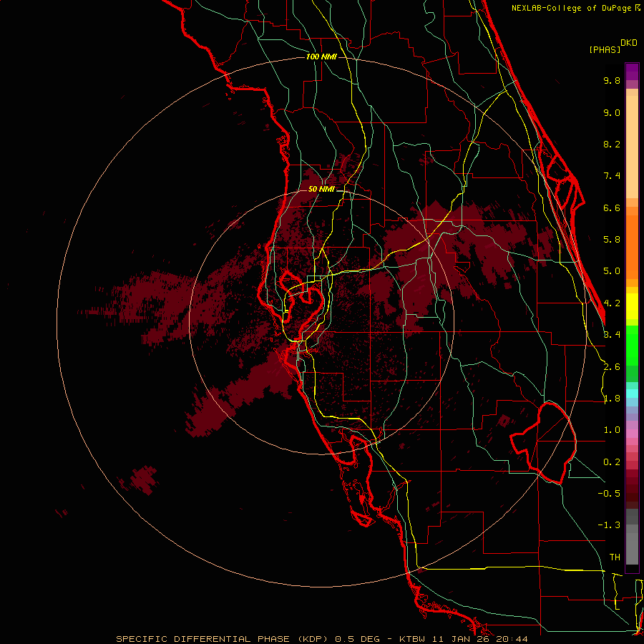Click the 5.8 value on the color scale
The image size is (644, 644).
pos(612,240)
